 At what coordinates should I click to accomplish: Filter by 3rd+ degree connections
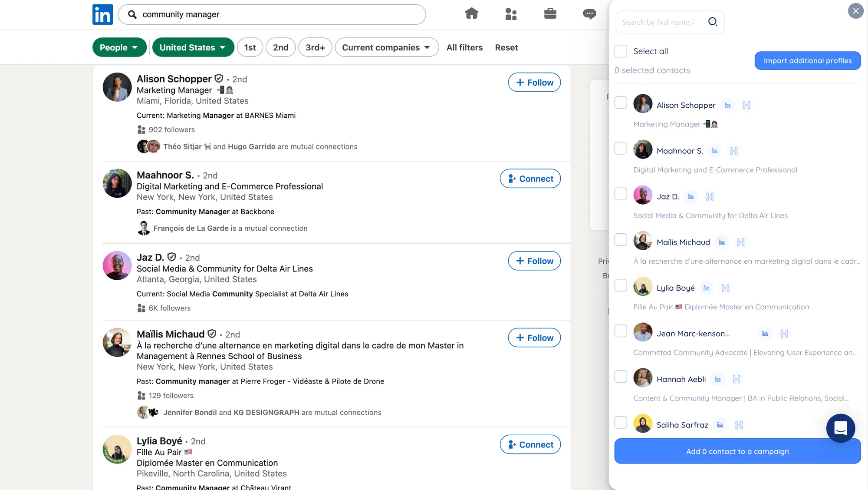pyautogui.click(x=315, y=47)
